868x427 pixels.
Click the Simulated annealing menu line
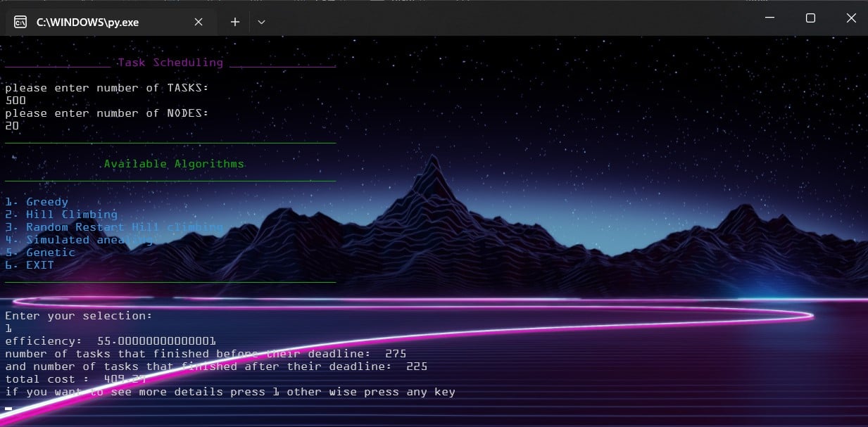click(x=79, y=240)
